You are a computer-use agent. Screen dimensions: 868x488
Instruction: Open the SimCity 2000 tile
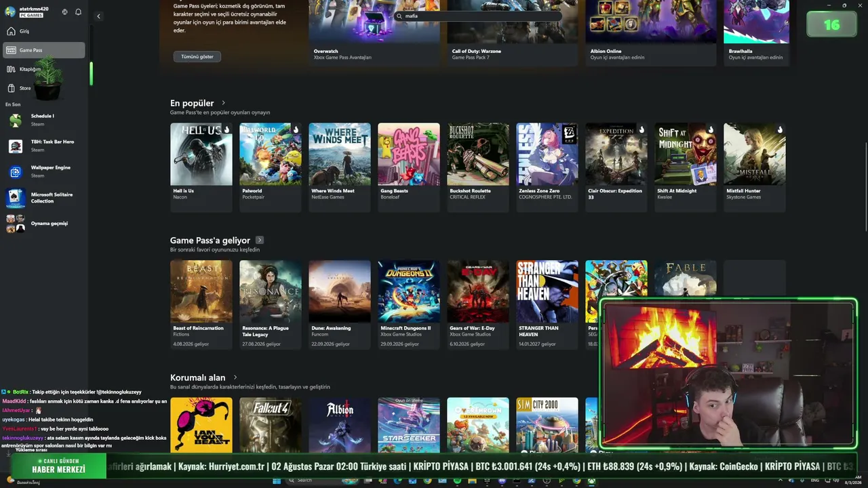(x=547, y=425)
